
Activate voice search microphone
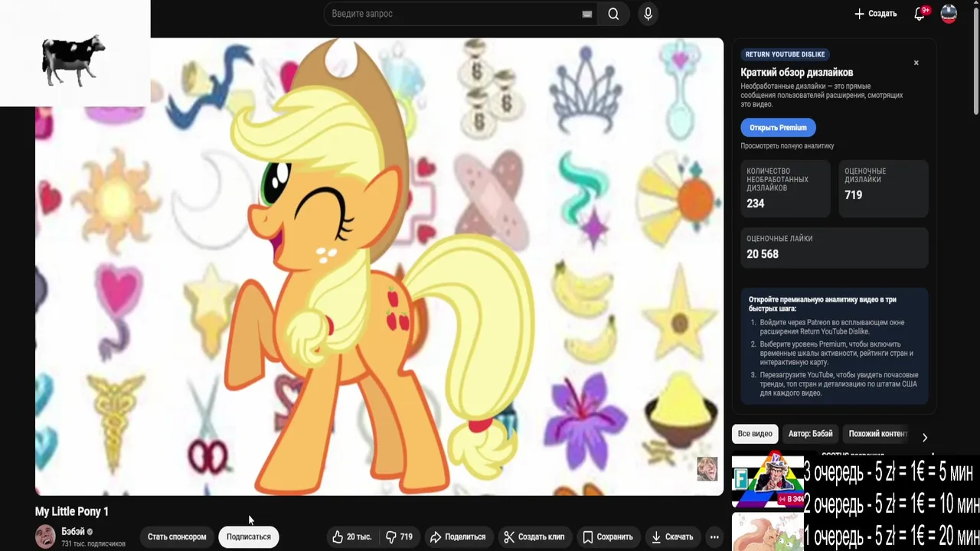point(648,14)
